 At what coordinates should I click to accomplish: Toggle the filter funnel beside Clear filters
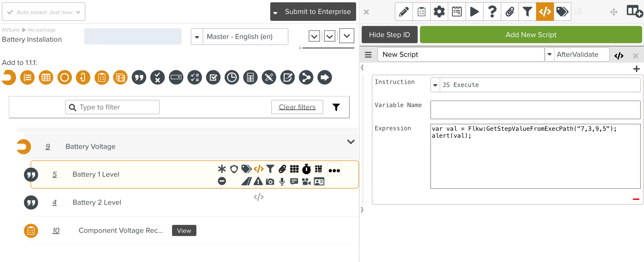click(336, 107)
